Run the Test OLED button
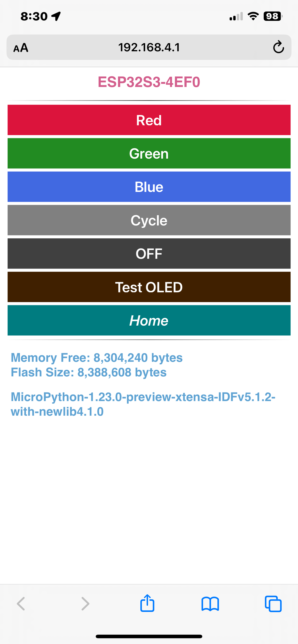 click(x=149, y=287)
